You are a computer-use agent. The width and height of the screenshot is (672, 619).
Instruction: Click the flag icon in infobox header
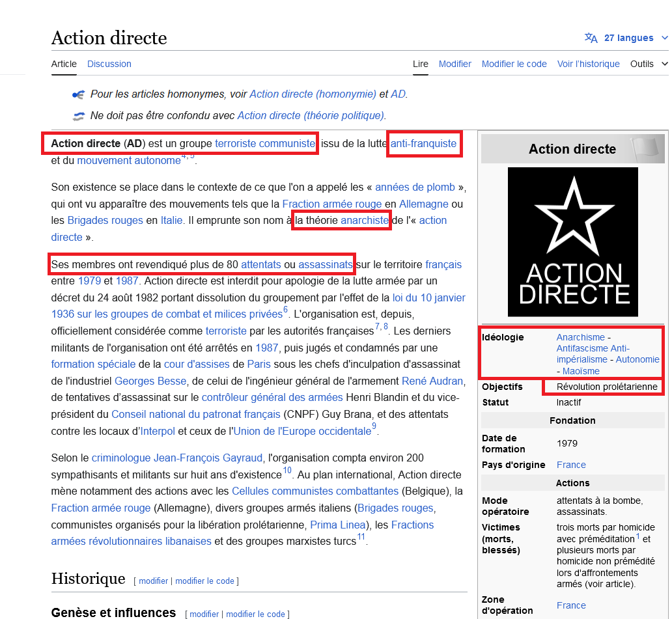(x=645, y=148)
